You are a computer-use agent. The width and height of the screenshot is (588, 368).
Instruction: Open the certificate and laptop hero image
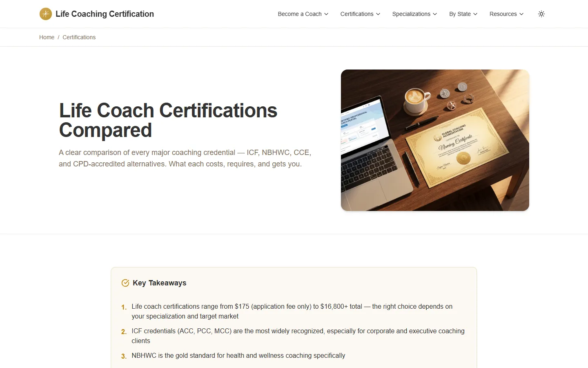pyautogui.click(x=435, y=140)
